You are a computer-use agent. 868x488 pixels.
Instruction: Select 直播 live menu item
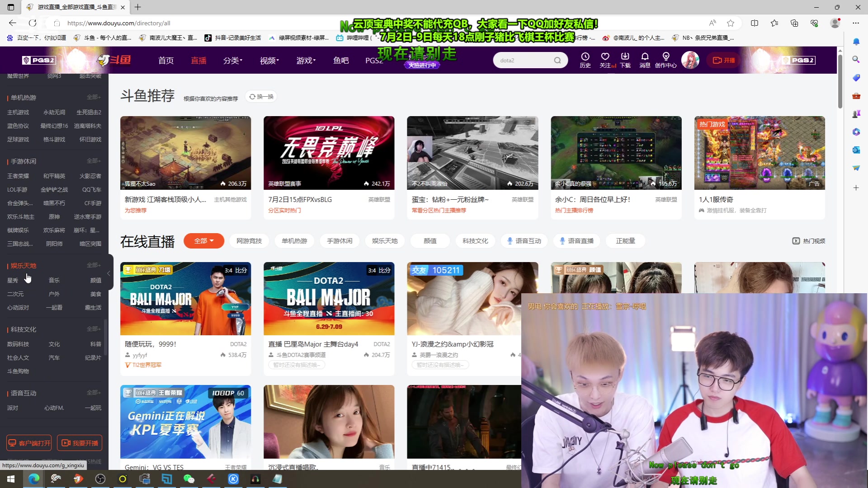click(x=198, y=60)
